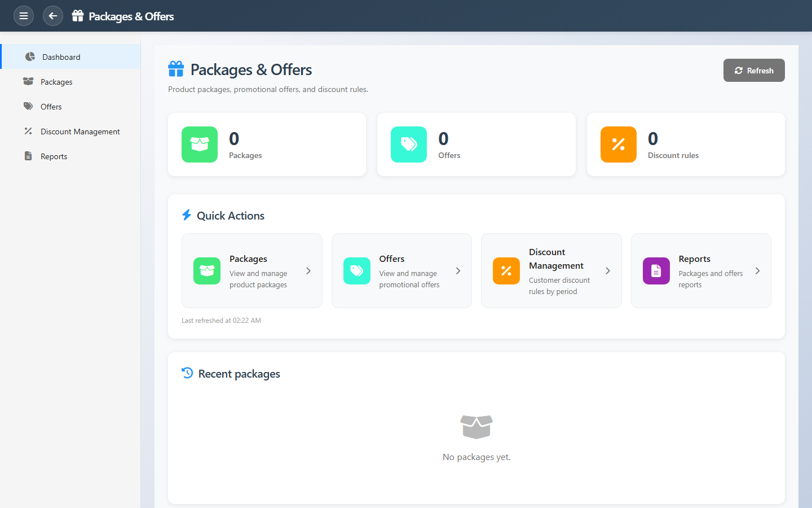Click the Packages quick action title

[248, 259]
